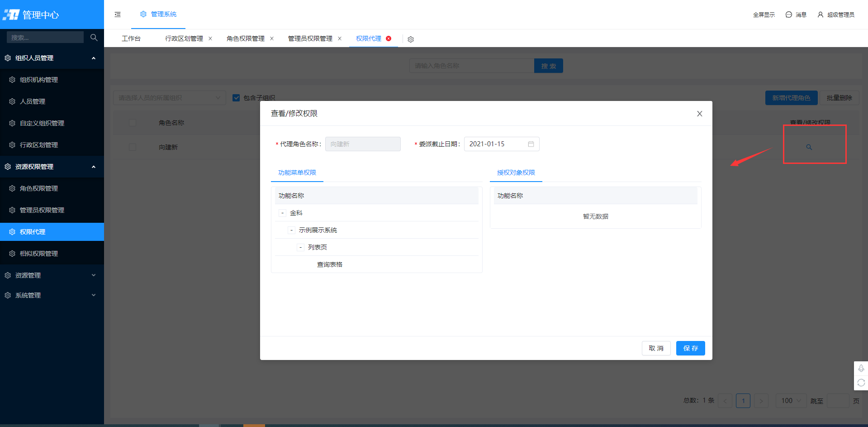
Task: Click the 委派截止日期 date input
Action: [502, 144]
